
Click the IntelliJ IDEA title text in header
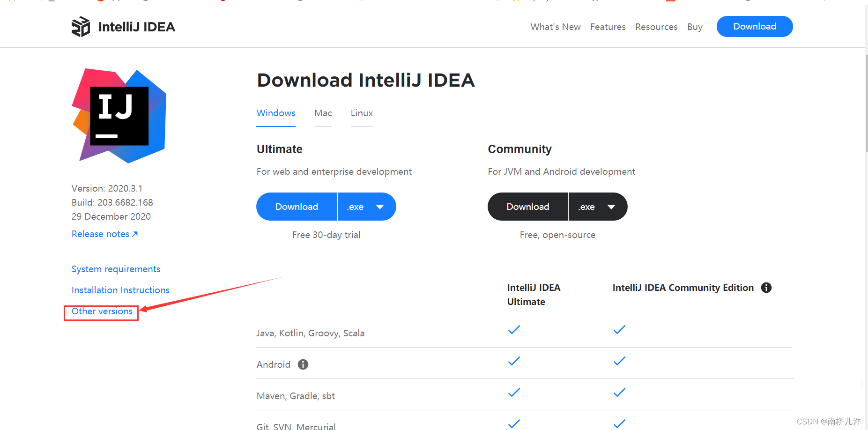click(137, 27)
